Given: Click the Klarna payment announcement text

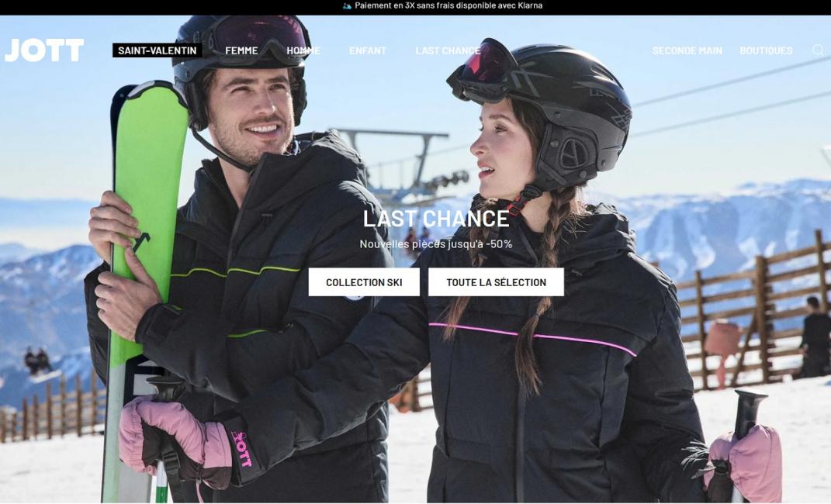Looking at the screenshot, I should tap(448, 6).
